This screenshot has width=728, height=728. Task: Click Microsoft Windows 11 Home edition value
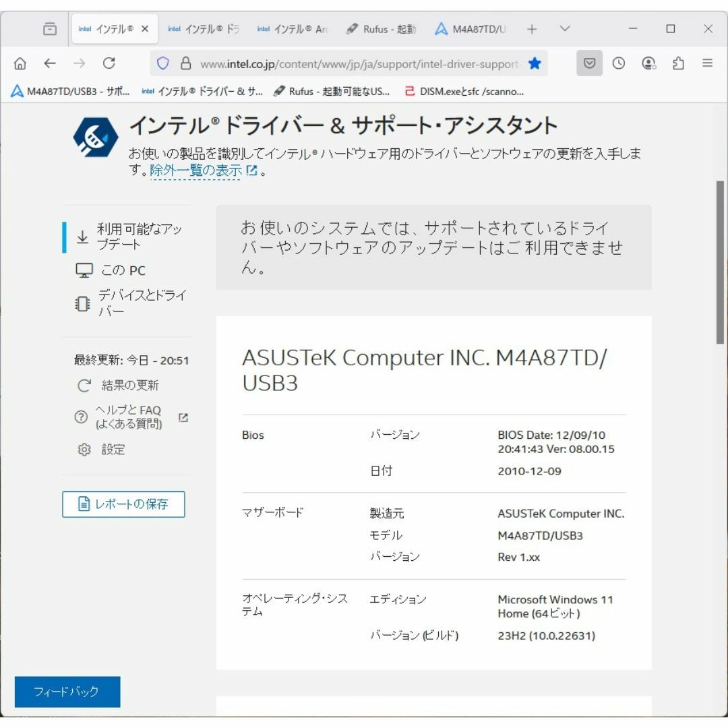pyautogui.click(x=555, y=607)
